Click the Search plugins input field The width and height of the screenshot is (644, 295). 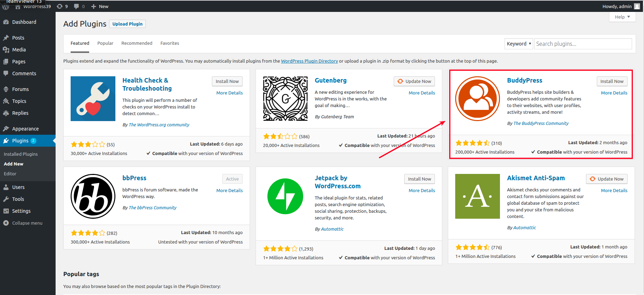point(583,44)
